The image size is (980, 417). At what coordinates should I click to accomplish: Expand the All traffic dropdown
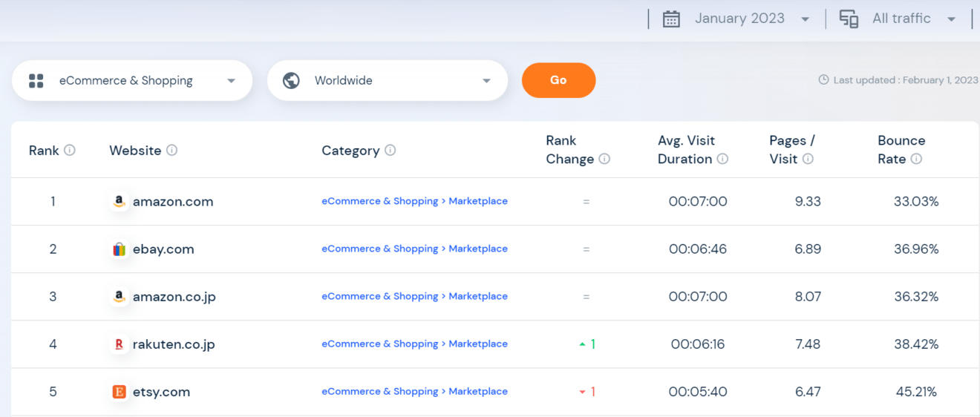[913, 19]
